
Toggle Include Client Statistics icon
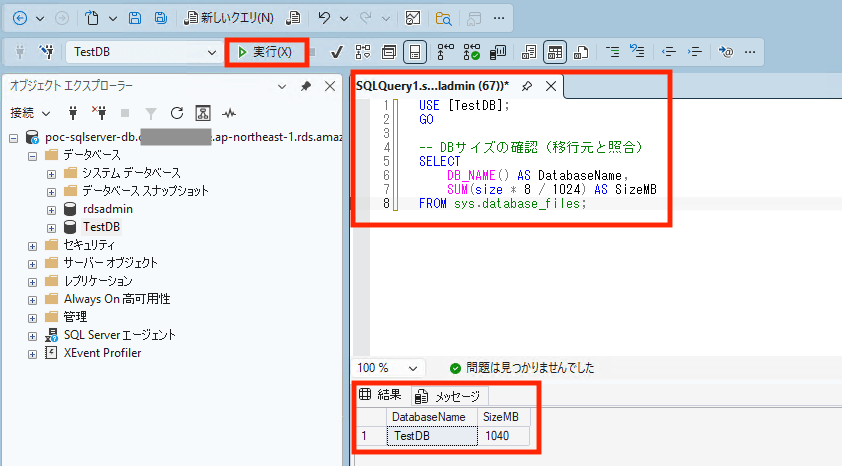coord(498,52)
